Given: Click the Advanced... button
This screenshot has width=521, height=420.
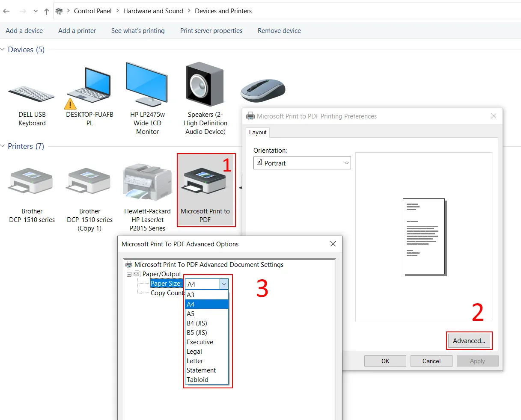Looking at the screenshot, I should point(469,341).
